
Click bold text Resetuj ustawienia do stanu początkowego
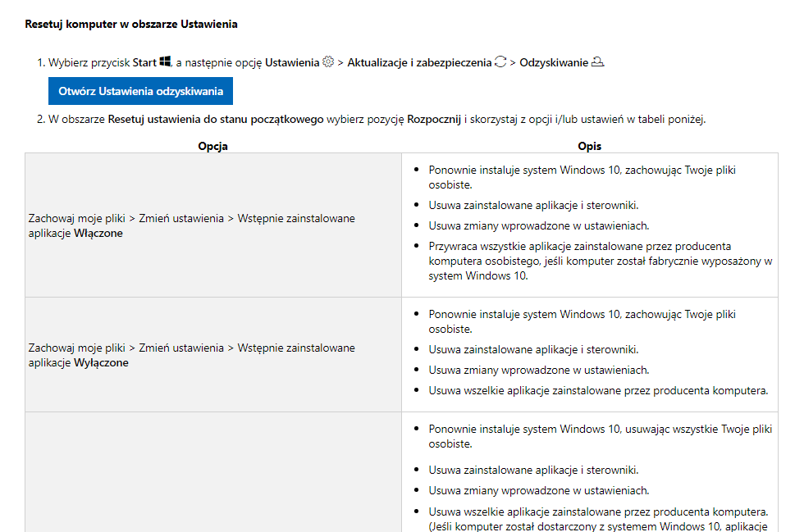tap(216, 119)
